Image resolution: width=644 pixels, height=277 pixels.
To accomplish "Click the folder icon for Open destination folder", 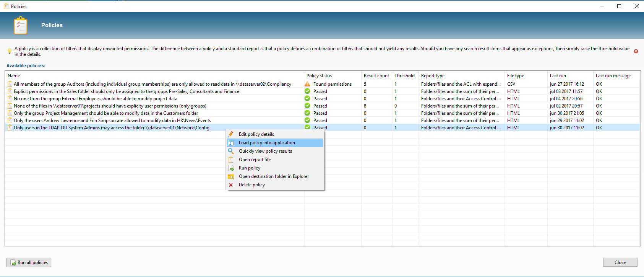I will (231, 176).
